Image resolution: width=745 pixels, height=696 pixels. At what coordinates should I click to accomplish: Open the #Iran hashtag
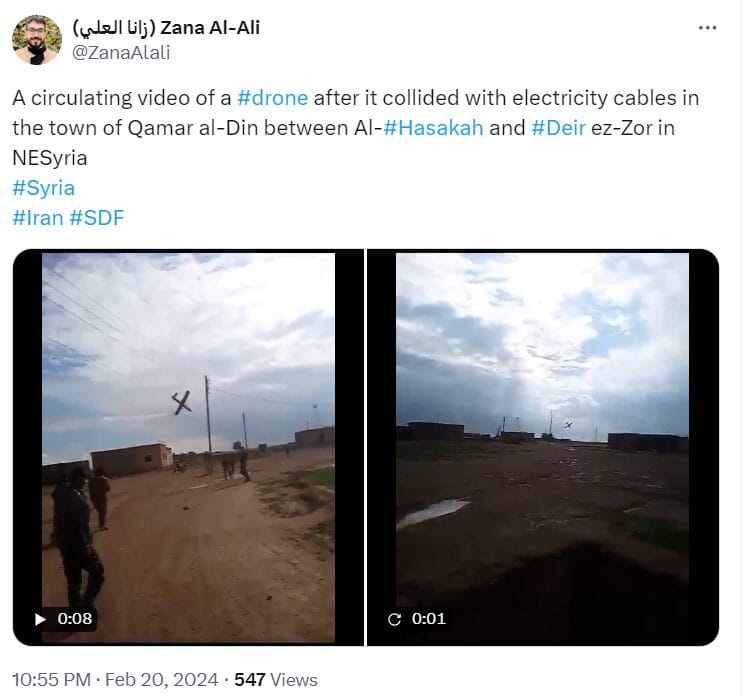(x=38, y=218)
